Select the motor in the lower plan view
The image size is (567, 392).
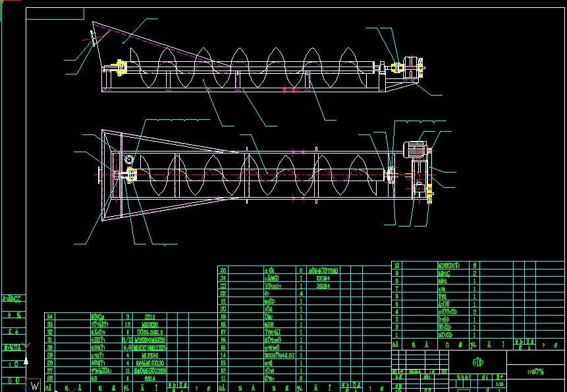coord(415,150)
